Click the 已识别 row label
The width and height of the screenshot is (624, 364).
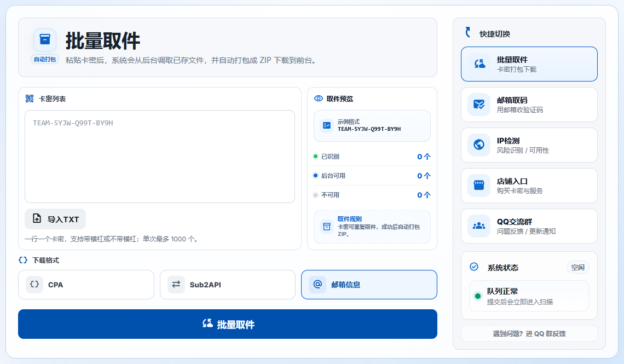[330, 157]
